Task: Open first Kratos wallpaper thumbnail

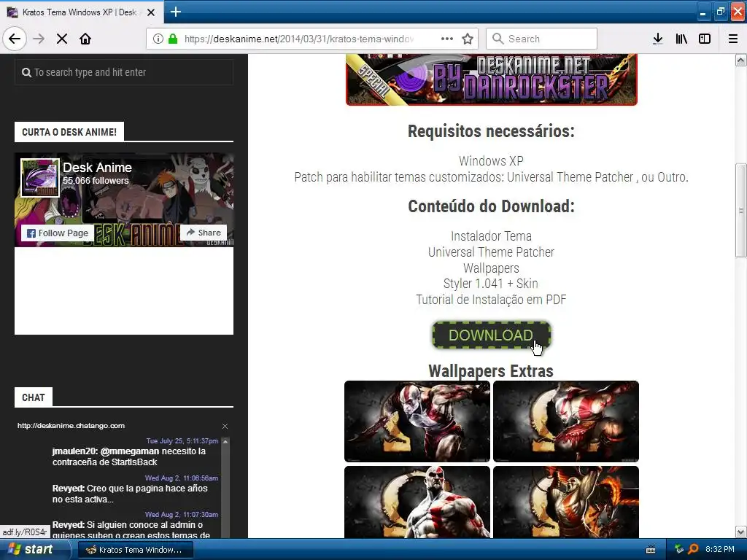Action: click(417, 421)
